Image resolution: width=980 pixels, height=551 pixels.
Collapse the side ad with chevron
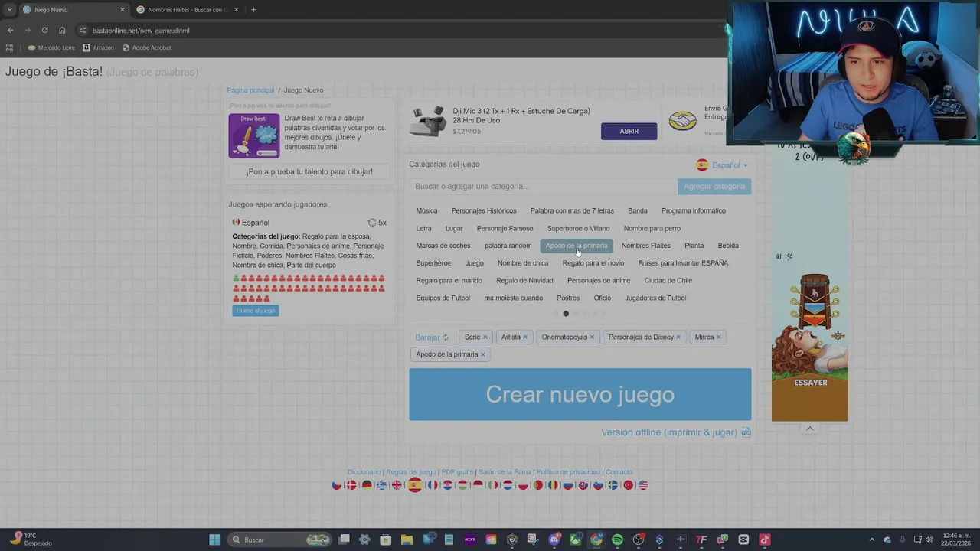(x=810, y=429)
